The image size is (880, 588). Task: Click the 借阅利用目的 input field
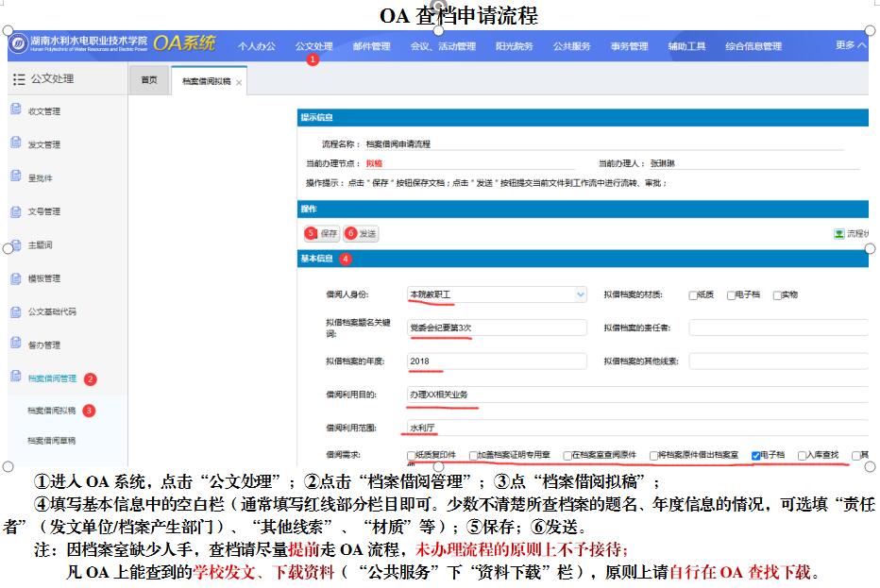coord(637,395)
